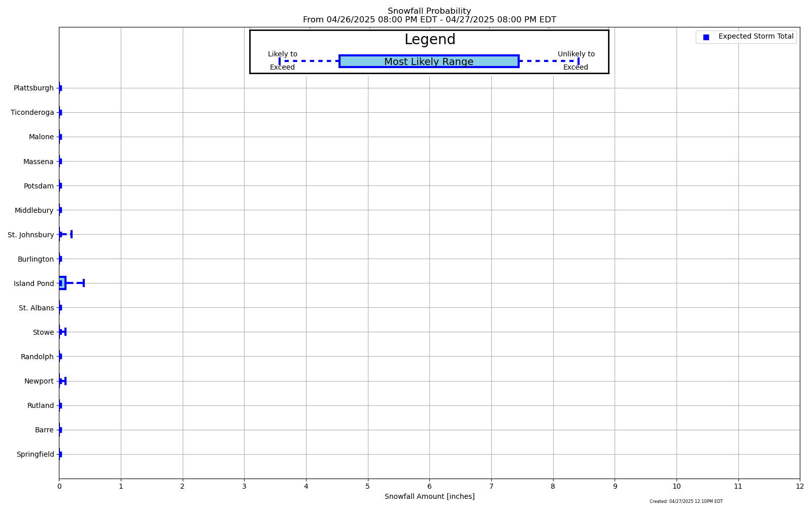This screenshot has width=812, height=508.
Task: Click the Most Likely Range legend box
Action: pyautogui.click(x=429, y=61)
